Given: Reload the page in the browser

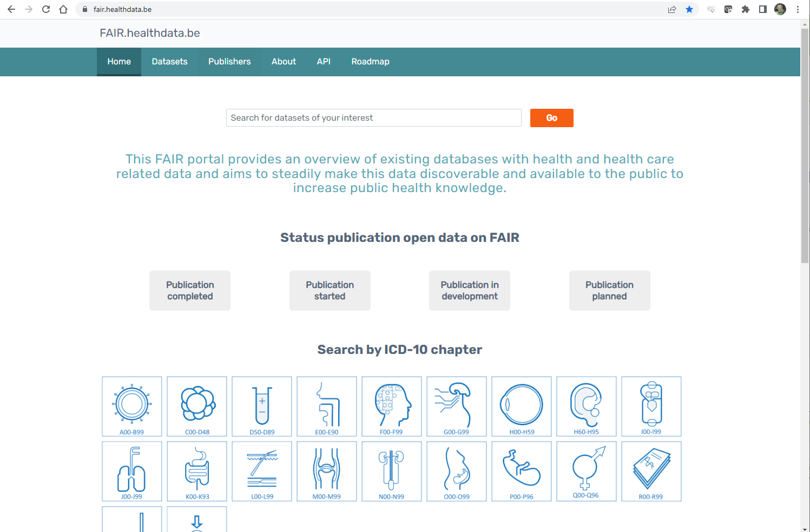Looking at the screenshot, I should (46, 9).
